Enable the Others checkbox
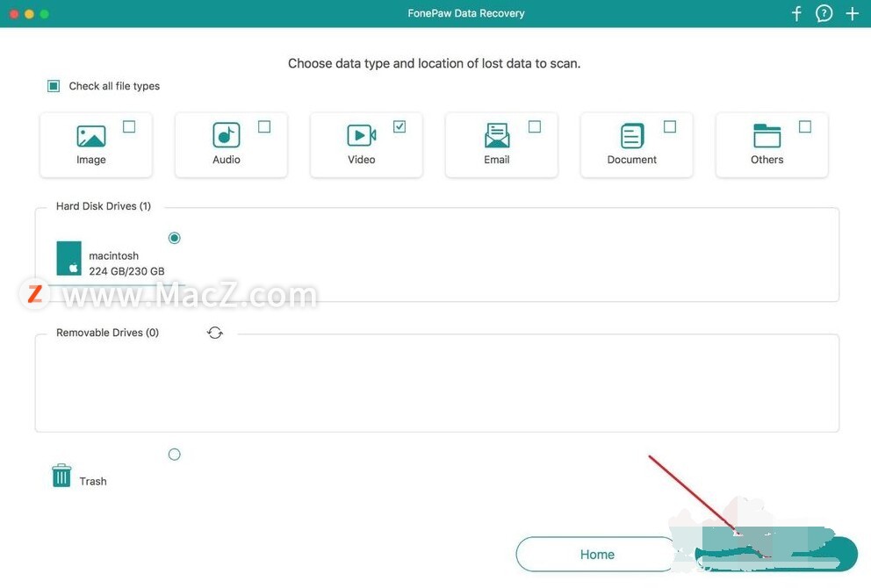This screenshot has height=588, width=871. (x=805, y=127)
